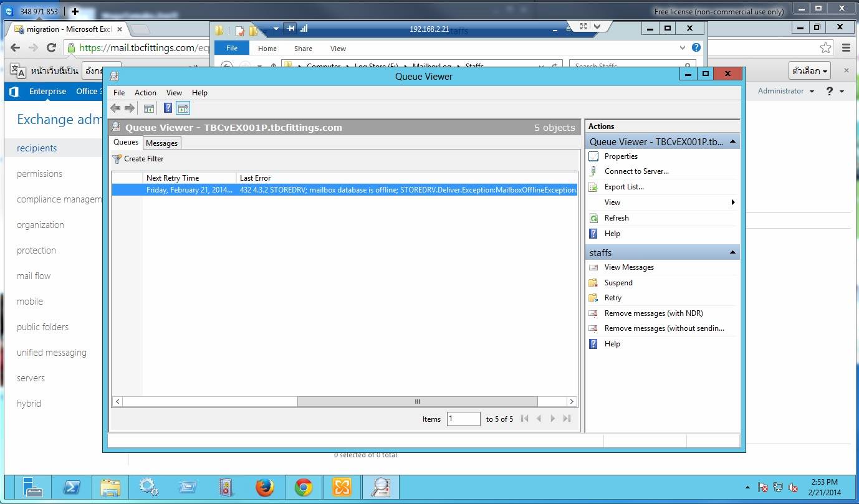The image size is (859, 504).
Task: Open the Chrome hamburger menu
Action: pos(846,48)
